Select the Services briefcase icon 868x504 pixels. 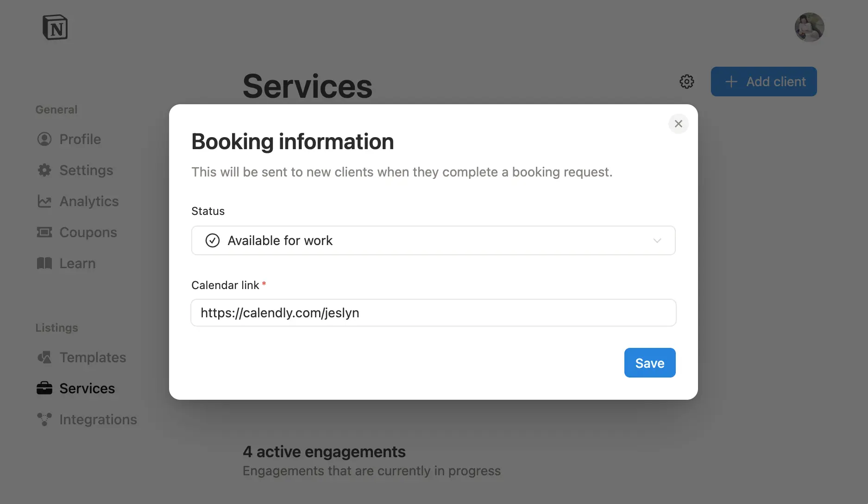[44, 388]
